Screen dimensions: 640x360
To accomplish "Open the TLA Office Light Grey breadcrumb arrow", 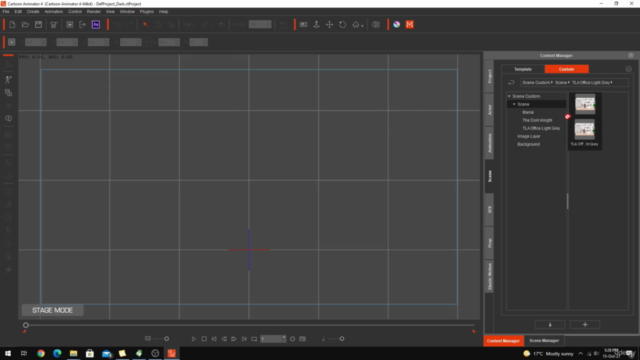I will click(611, 82).
